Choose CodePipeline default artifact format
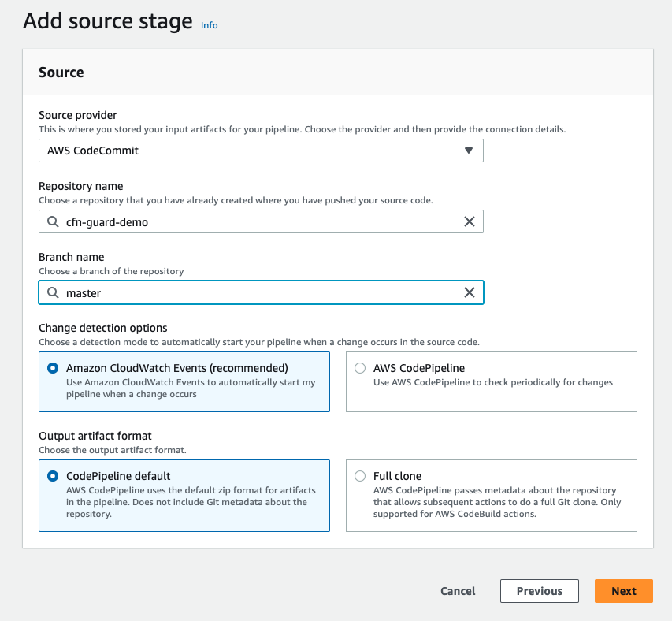The image size is (672, 621). (53, 476)
